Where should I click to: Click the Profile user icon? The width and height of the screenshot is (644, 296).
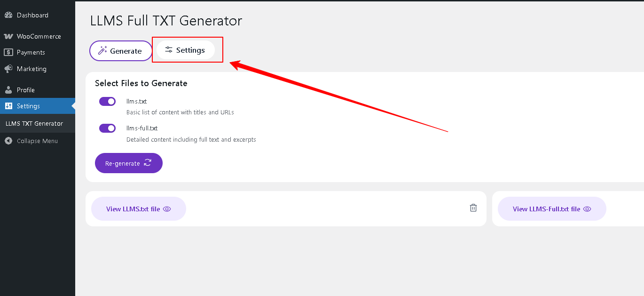tap(8, 90)
